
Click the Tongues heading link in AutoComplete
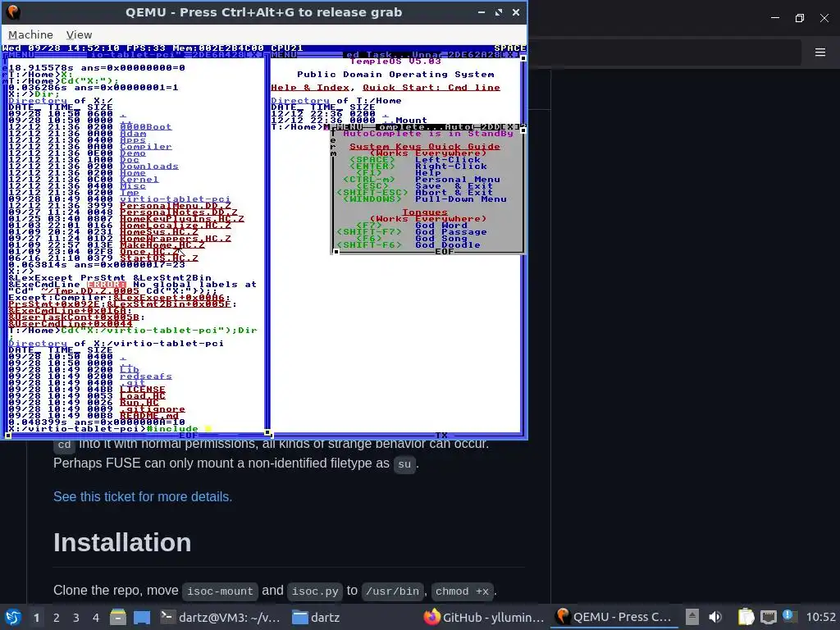(x=425, y=212)
